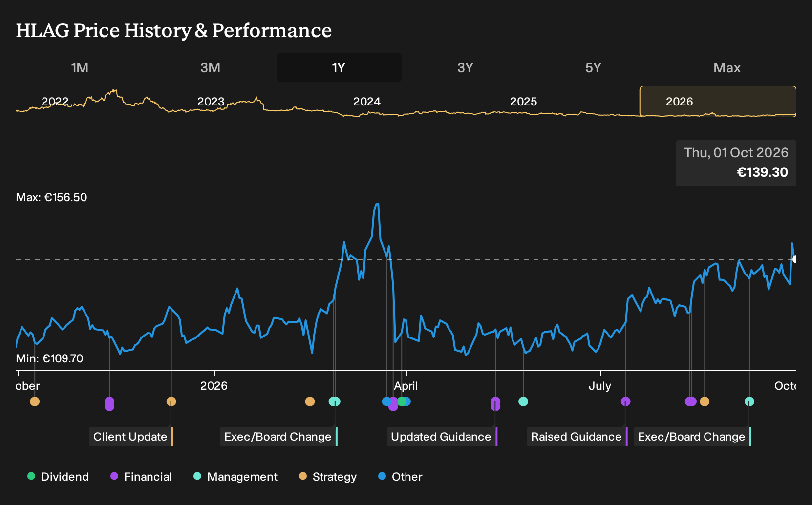Toggle the Management legend filter
Screen dimensions: 812x505
(x=235, y=477)
